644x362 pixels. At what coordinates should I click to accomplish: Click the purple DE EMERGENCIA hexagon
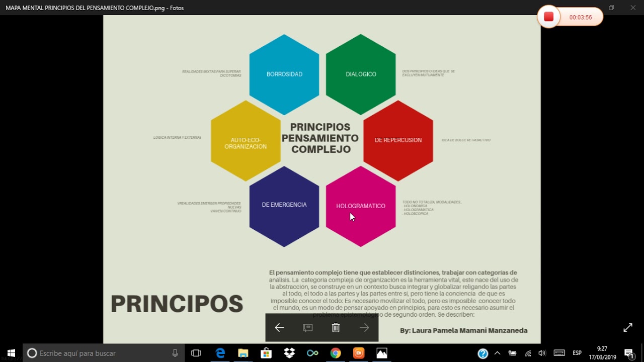(x=284, y=207)
